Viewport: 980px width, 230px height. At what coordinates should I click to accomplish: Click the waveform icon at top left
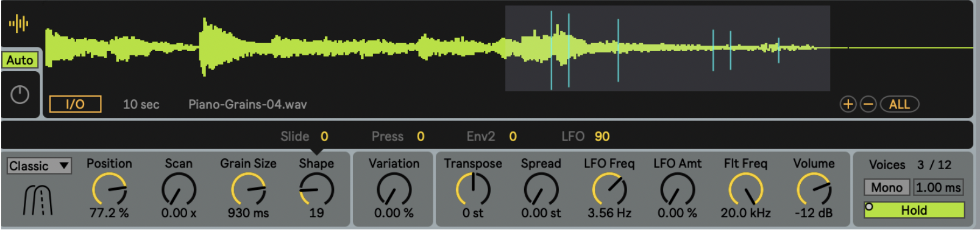[x=19, y=24]
